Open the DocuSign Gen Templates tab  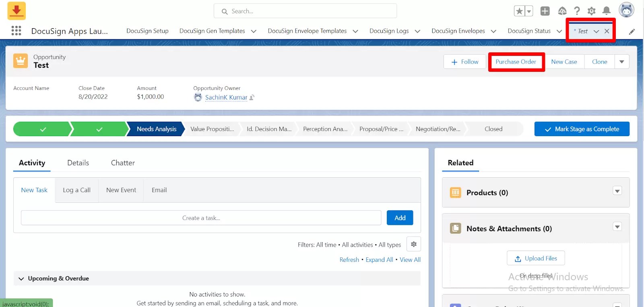(212, 31)
